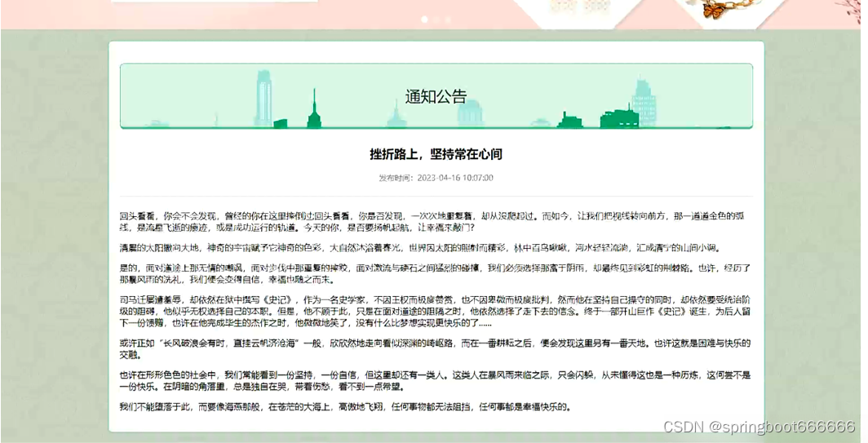Switch to the middle carousel slide dot
Viewport: 868px width, 443px height.
(x=436, y=20)
